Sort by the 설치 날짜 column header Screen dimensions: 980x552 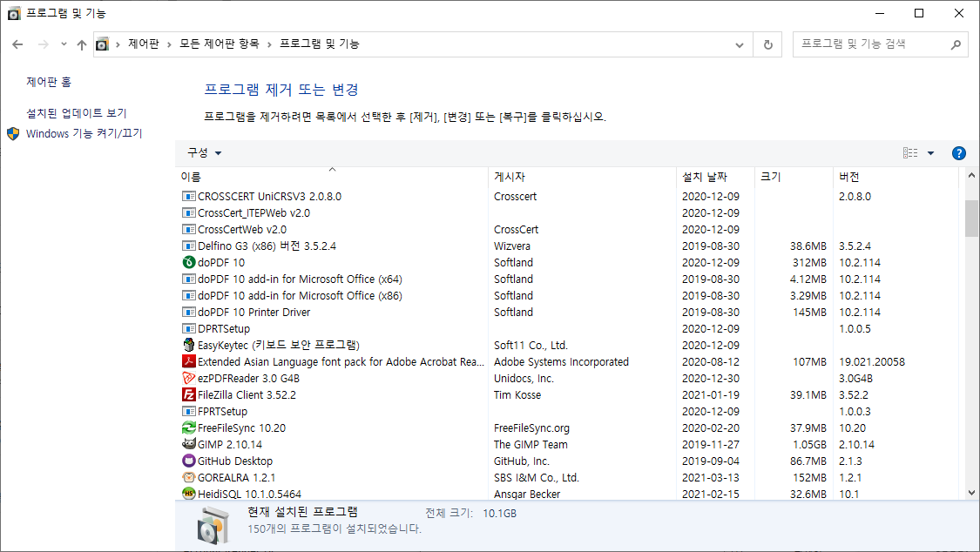coord(715,177)
